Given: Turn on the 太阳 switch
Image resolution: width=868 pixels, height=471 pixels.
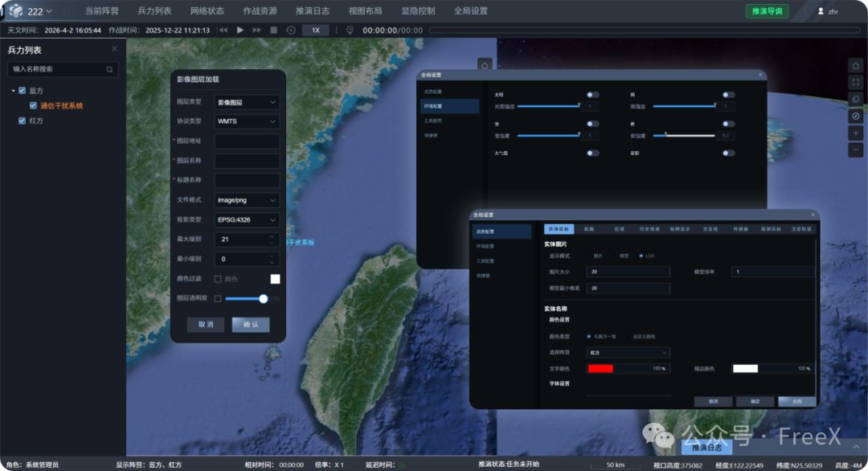Looking at the screenshot, I should 592,95.
